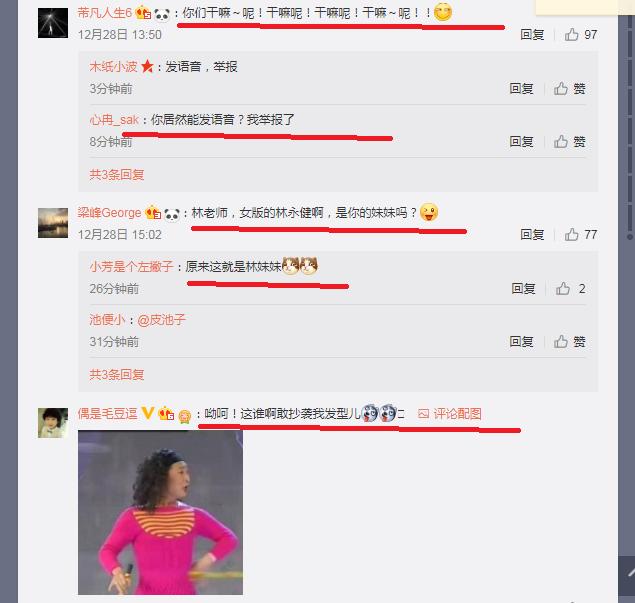Screen dimensions: 635x603
Task: Like 心冉_sak's reply
Action: (569, 142)
